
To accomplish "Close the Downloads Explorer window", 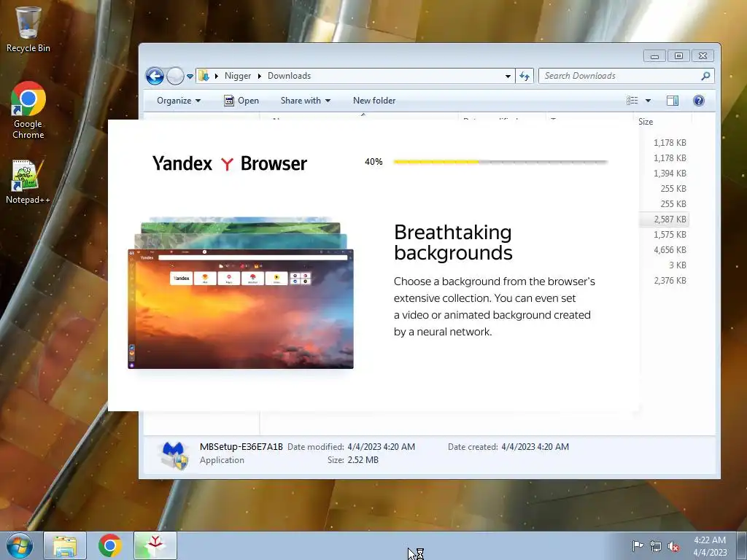I will click(x=703, y=55).
